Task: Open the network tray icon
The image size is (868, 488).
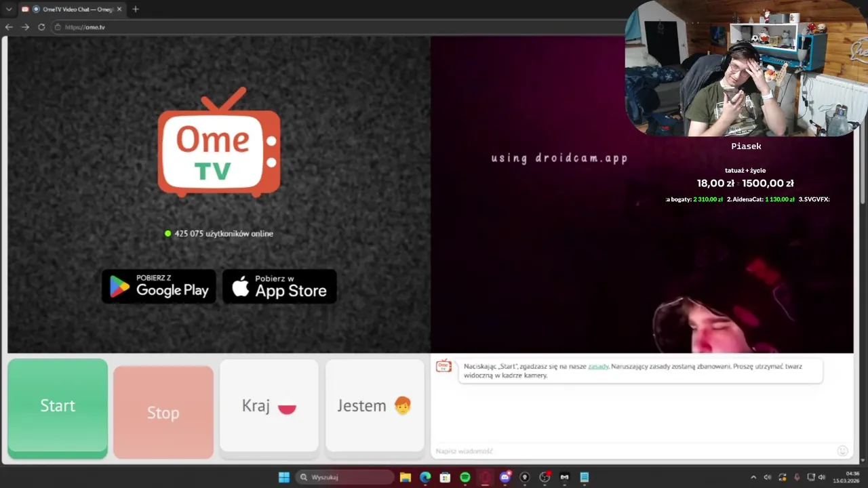Action: pyautogui.click(x=811, y=477)
